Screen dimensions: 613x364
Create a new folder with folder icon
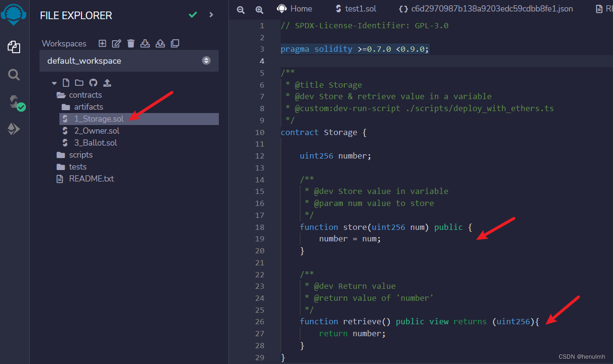tap(79, 83)
